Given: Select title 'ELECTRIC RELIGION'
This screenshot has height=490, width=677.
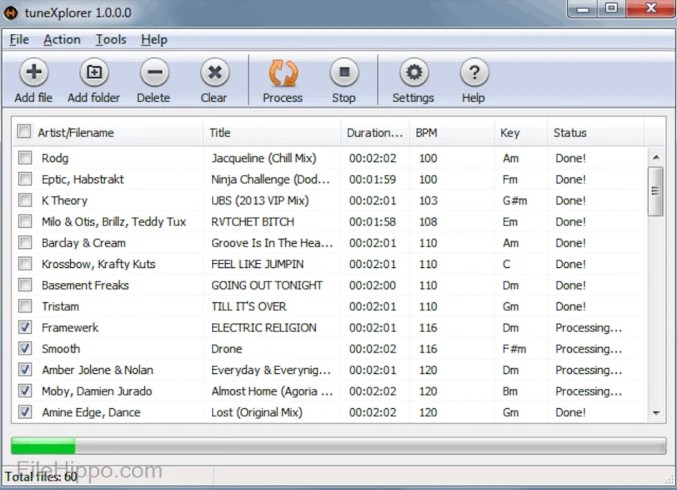Looking at the screenshot, I should pyautogui.click(x=264, y=327).
